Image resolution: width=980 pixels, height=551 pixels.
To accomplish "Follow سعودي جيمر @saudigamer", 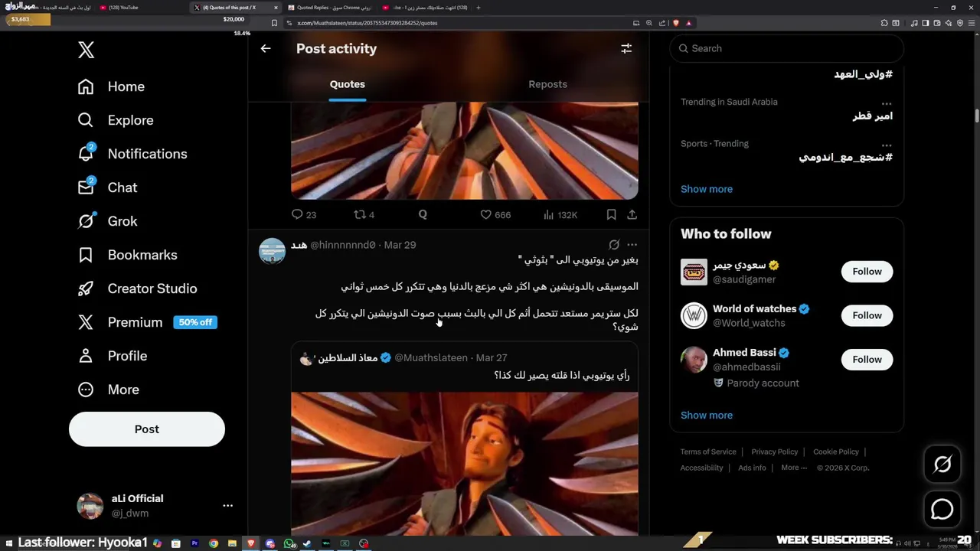I will coord(867,272).
